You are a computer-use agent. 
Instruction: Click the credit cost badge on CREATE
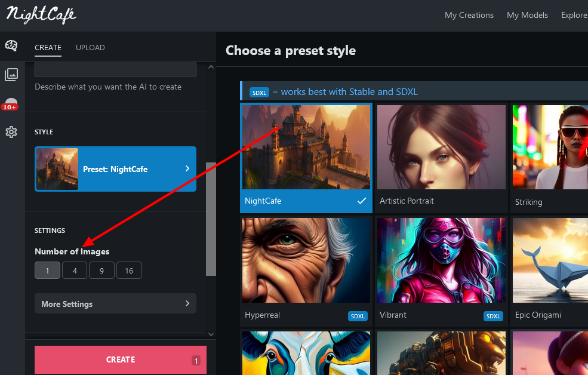point(196,361)
